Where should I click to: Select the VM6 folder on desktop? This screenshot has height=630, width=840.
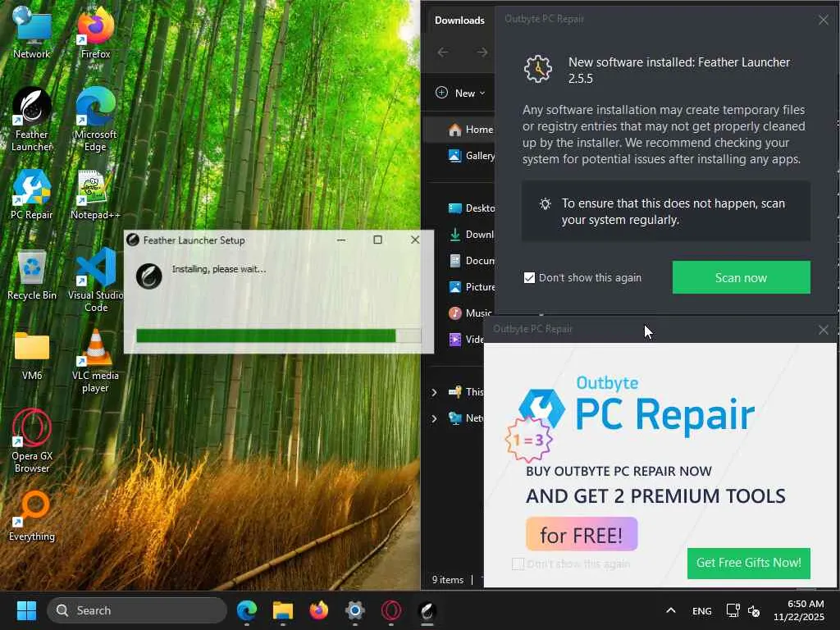point(32,354)
